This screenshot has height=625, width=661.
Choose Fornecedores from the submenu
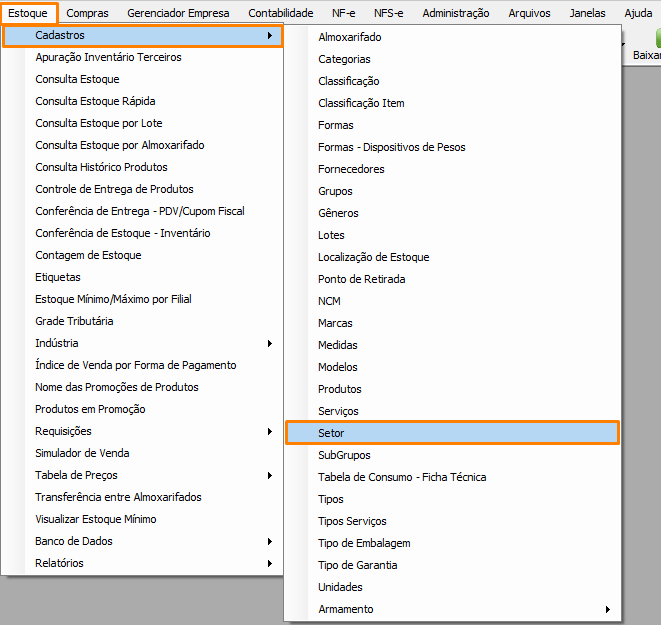(351, 169)
